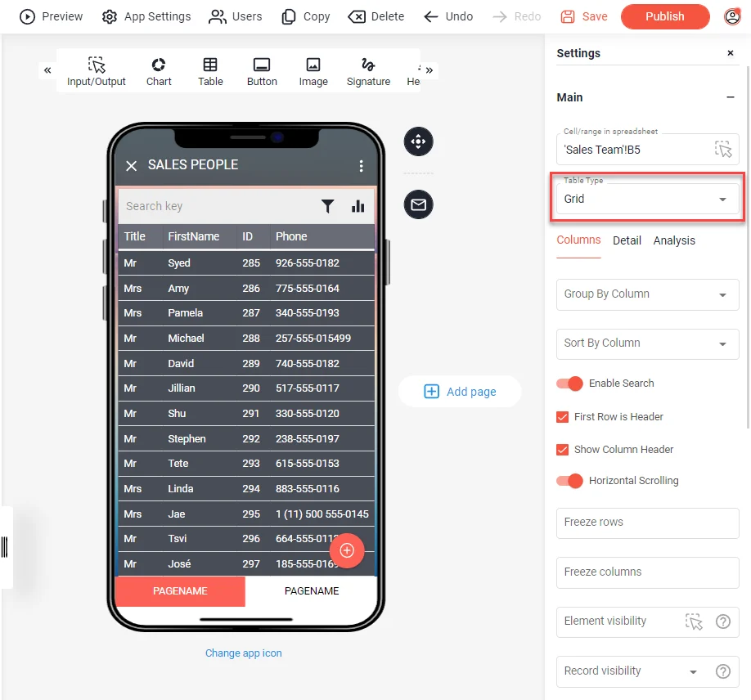Copy the current app

point(306,16)
